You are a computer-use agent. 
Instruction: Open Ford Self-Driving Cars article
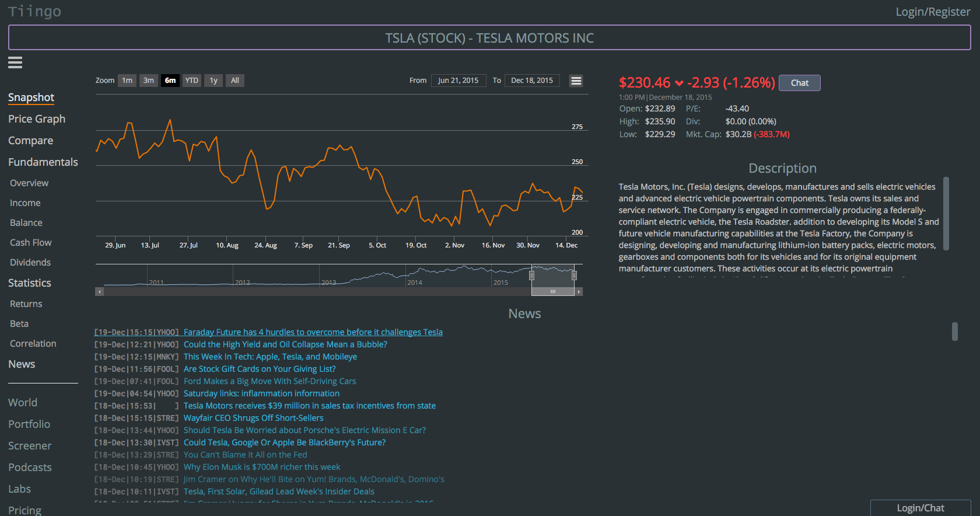coord(269,381)
